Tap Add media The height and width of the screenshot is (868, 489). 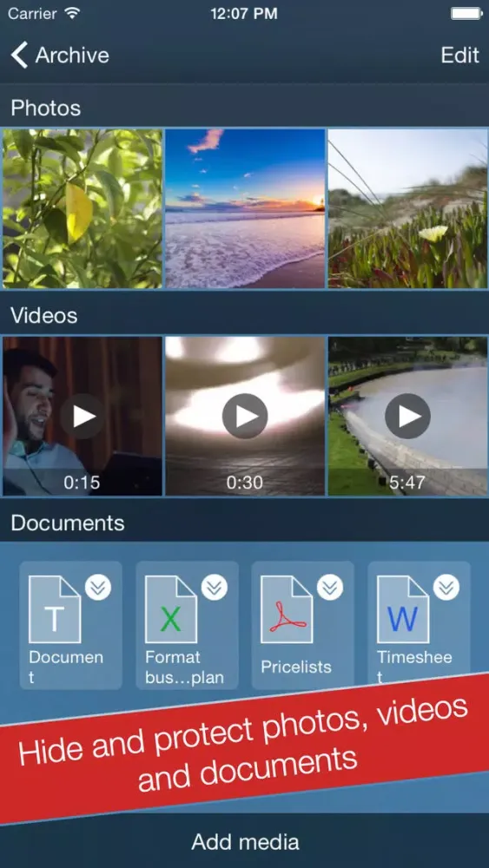coord(245,842)
